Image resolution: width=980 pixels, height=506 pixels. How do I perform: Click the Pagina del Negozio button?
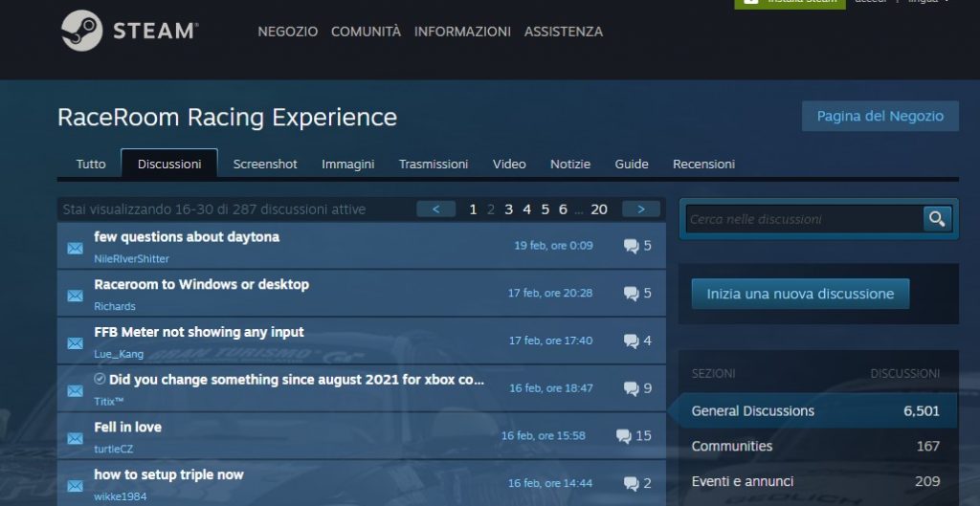(x=880, y=116)
